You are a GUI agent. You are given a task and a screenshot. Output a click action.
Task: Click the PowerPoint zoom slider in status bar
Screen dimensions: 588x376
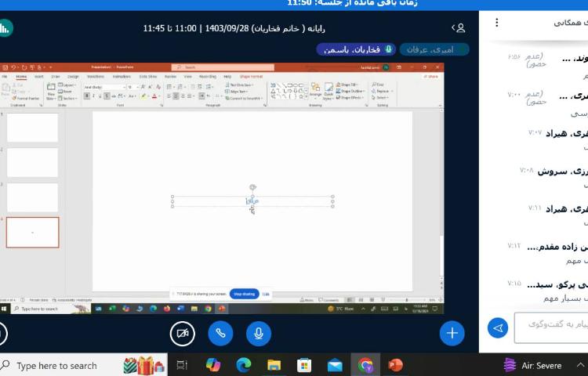point(406,300)
